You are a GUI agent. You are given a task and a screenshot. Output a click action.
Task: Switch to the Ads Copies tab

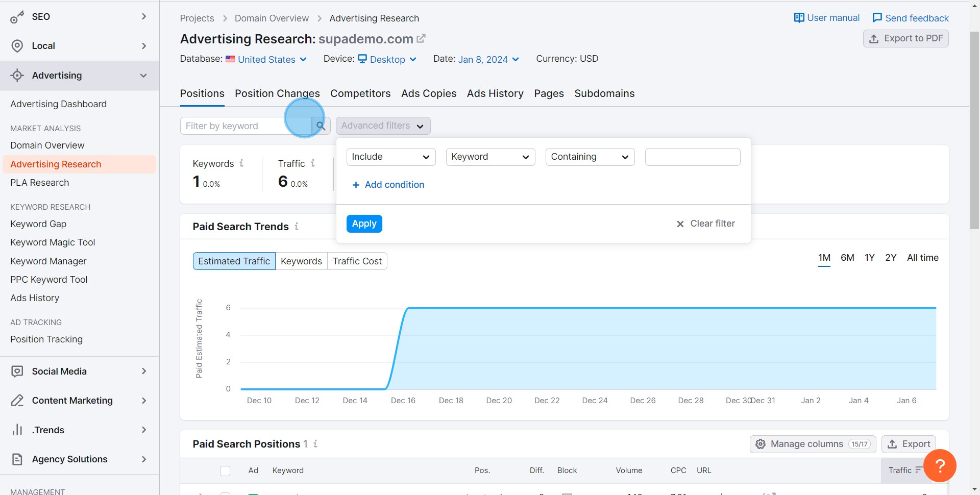(429, 93)
